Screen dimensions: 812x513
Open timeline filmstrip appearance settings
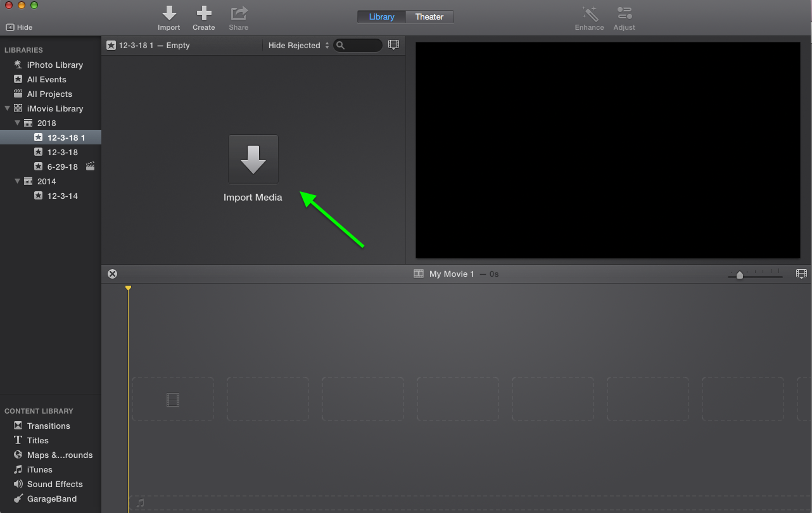tap(801, 274)
